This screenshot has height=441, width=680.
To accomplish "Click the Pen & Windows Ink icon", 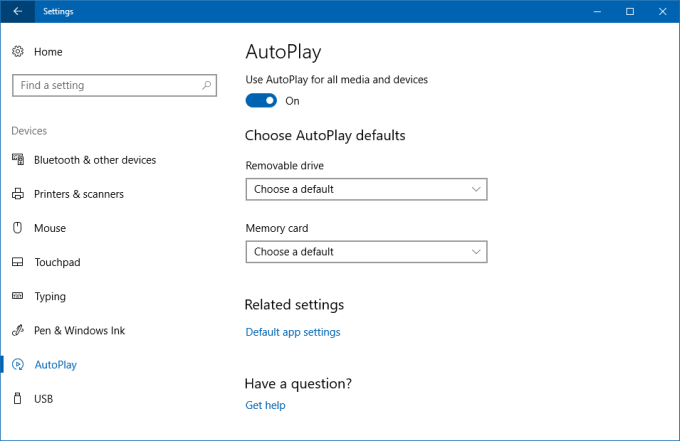I will click(18, 330).
